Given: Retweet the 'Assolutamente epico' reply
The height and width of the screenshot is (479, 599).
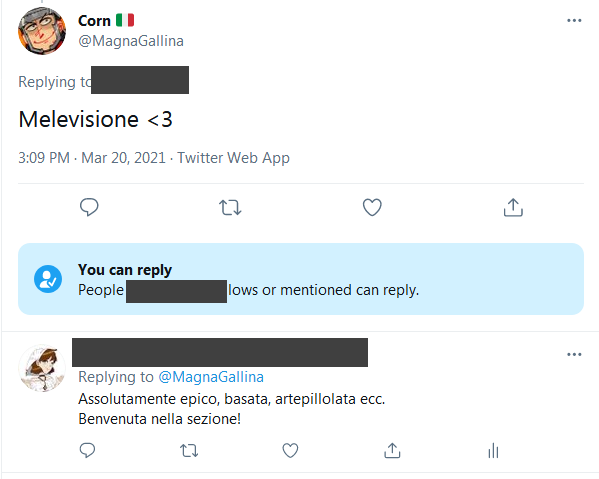Looking at the screenshot, I should [189, 451].
